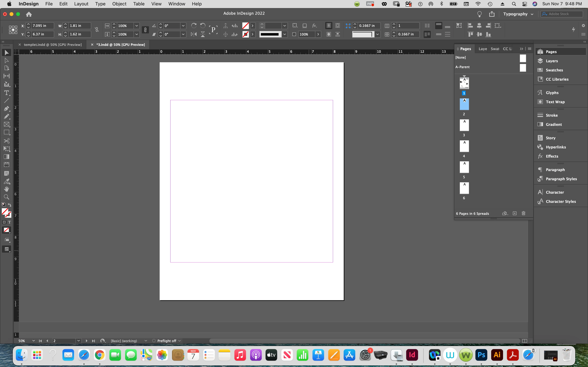This screenshot has width=588, height=367.
Task: Click the fill color swatch in control bar
Action: click(x=245, y=26)
